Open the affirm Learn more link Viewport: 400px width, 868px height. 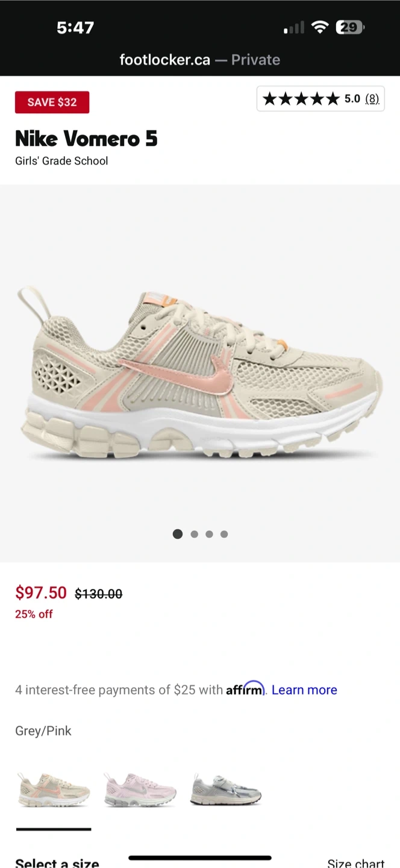pyautogui.click(x=304, y=690)
